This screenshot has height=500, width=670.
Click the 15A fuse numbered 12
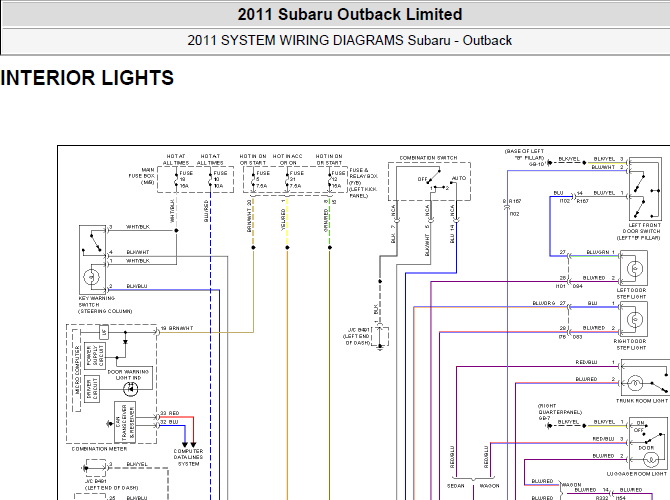(335, 179)
